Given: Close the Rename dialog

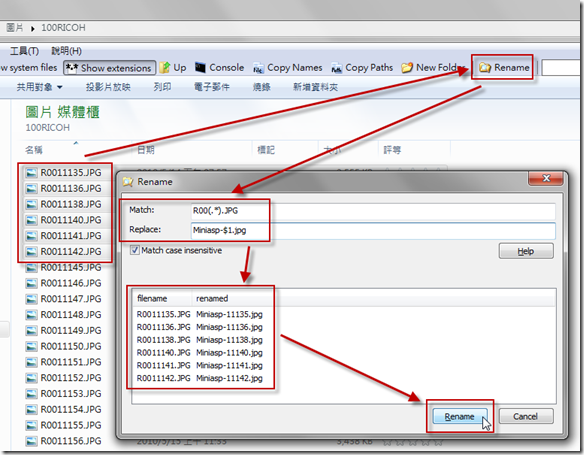Looking at the screenshot, I should 546,178.
